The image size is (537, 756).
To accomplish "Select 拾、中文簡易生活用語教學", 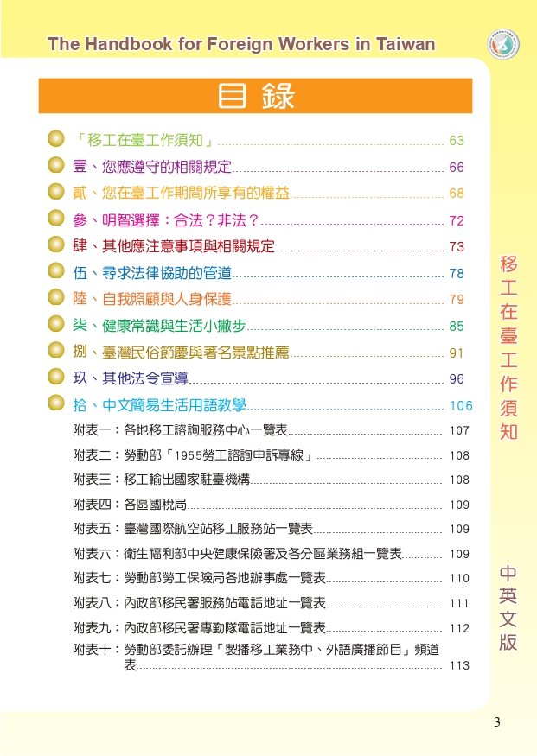I will point(159,405).
